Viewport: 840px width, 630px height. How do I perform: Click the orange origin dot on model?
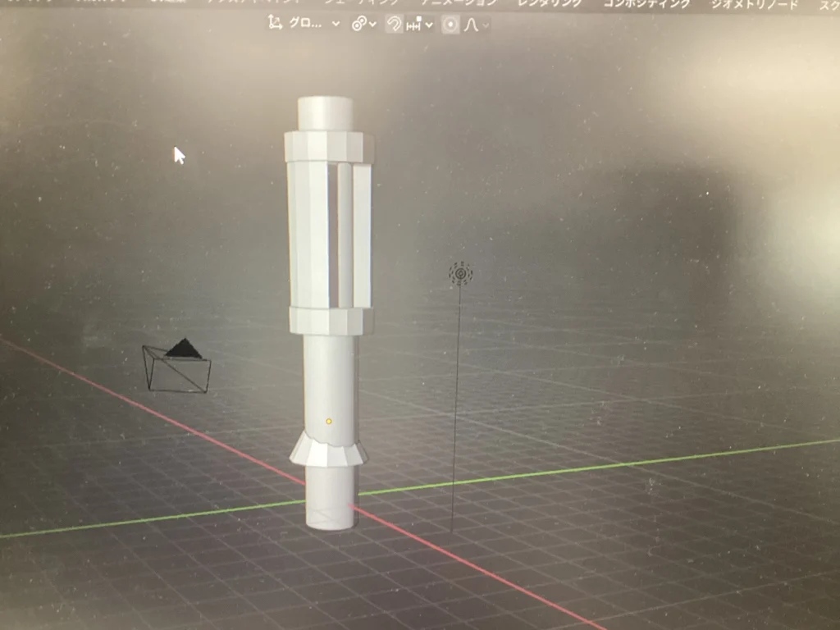328,422
